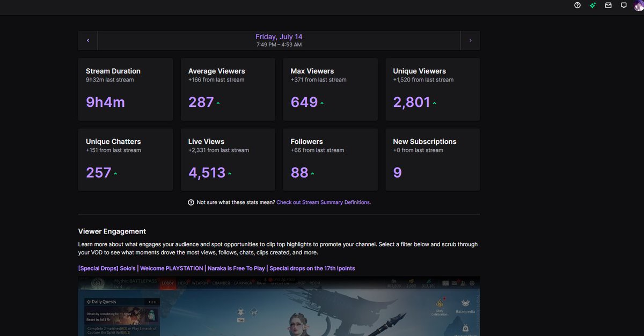Click the 'Average Viewers' card title
The height and width of the screenshot is (336, 644).
(217, 71)
